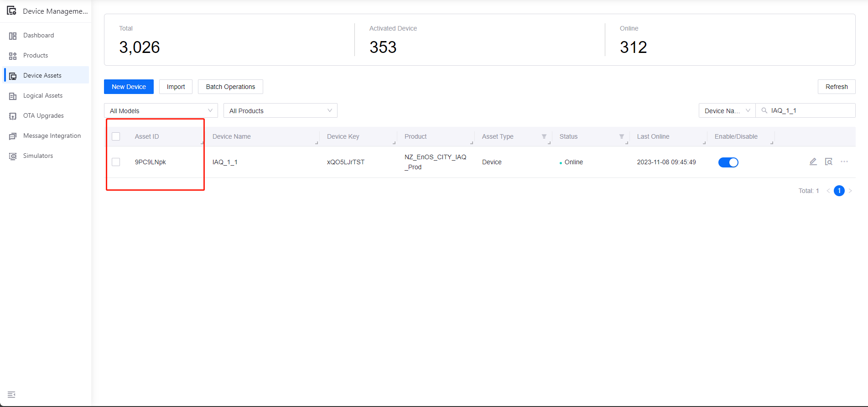The width and height of the screenshot is (868, 407).
Task: Click the Asset Type column filter icon
Action: pos(544,136)
